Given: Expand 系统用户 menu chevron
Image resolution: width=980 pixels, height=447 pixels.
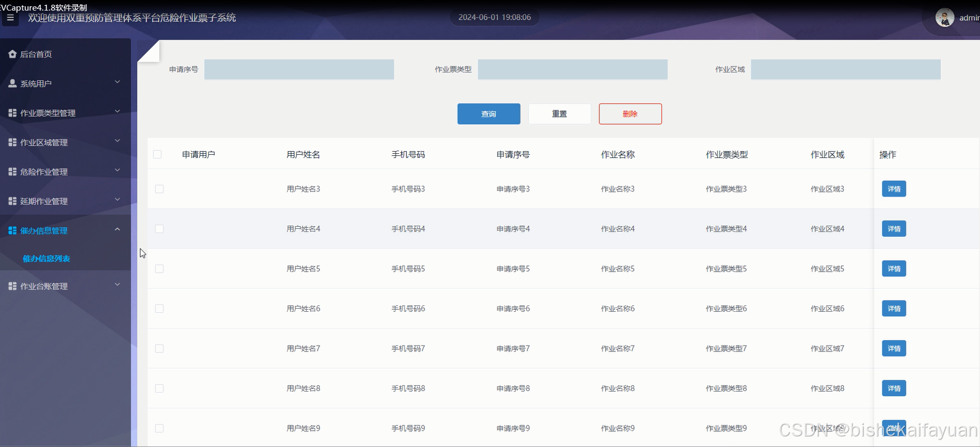Looking at the screenshot, I should [117, 82].
